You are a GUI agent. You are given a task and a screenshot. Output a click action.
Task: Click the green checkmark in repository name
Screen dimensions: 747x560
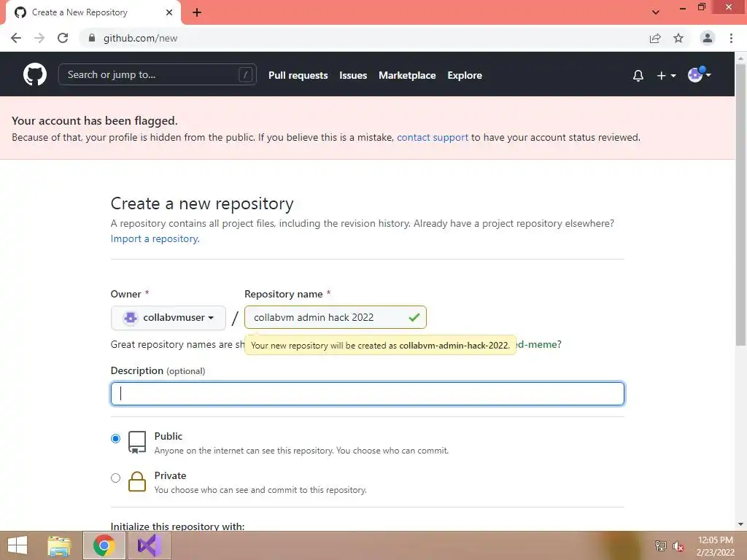tap(414, 317)
